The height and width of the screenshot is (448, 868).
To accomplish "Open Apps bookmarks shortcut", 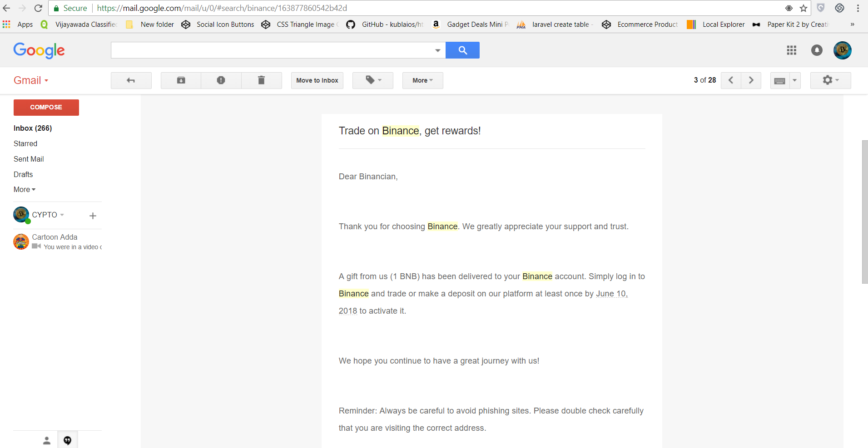I will click(18, 25).
